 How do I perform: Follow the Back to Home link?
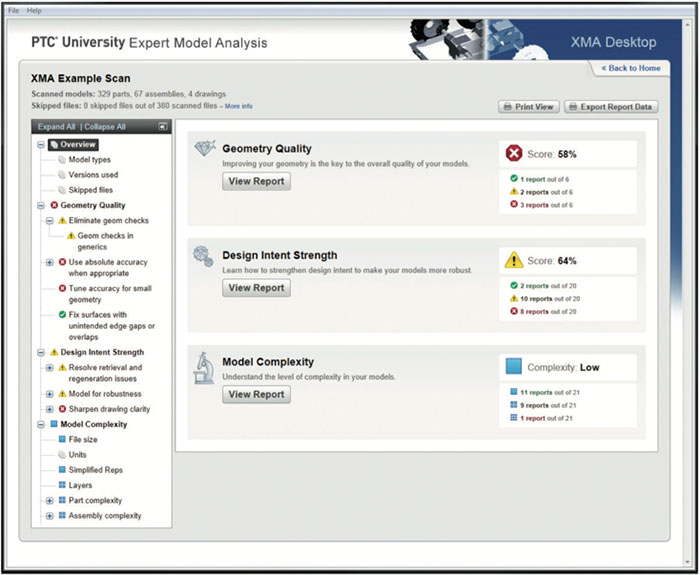(630, 68)
